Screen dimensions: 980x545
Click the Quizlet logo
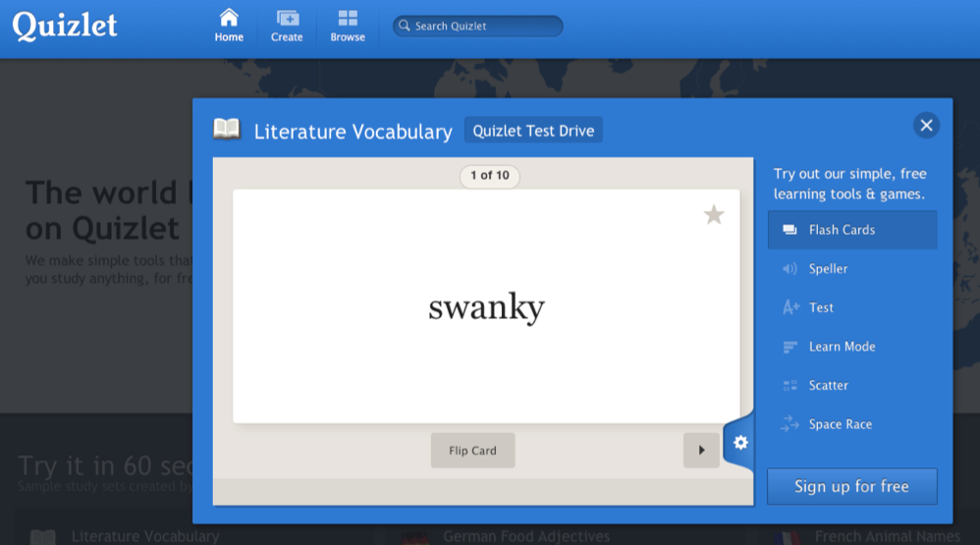tap(65, 27)
